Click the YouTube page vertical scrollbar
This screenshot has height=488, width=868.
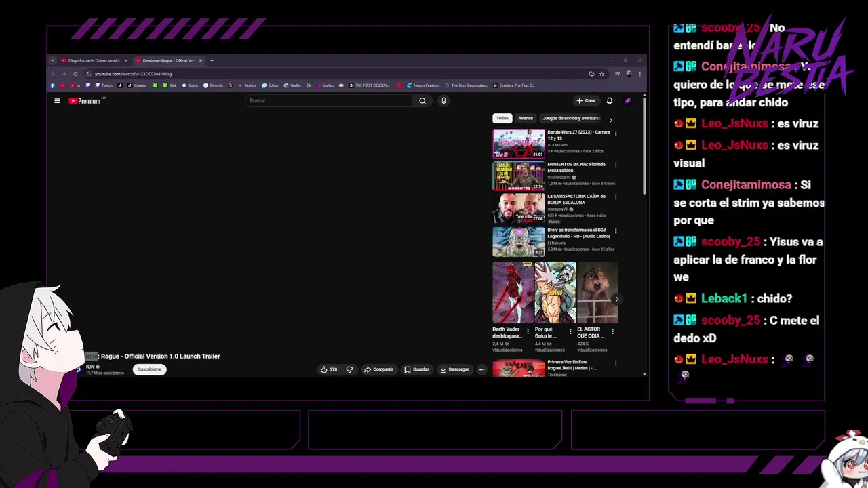(x=644, y=146)
